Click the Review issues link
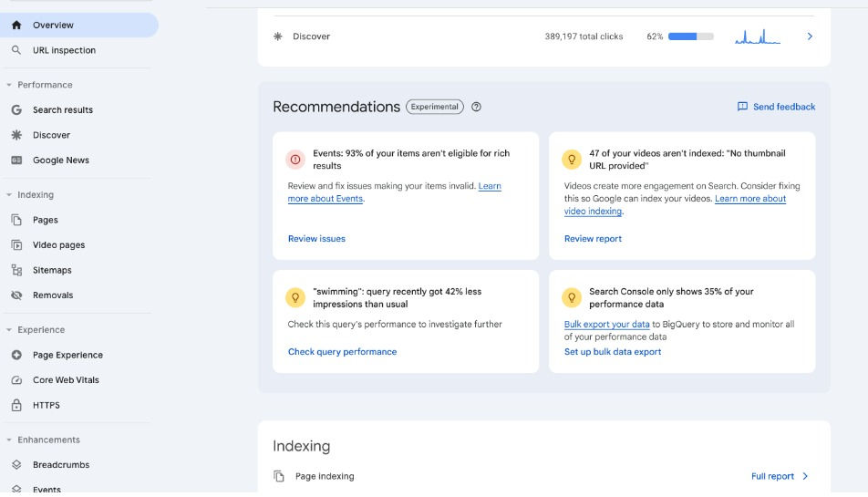Image resolution: width=868 pixels, height=497 pixels. (x=316, y=239)
